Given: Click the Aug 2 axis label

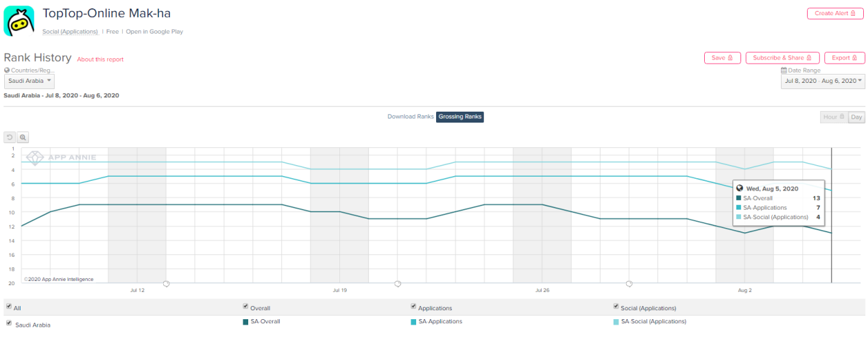Looking at the screenshot, I should pyautogui.click(x=745, y=290).
